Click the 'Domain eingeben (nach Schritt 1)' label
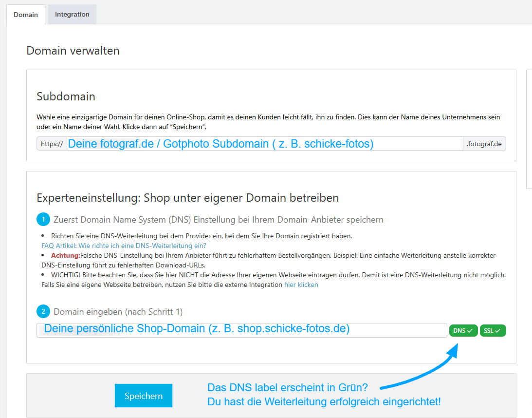The width and height of the screenshot is (532, 418). [118, 312]
